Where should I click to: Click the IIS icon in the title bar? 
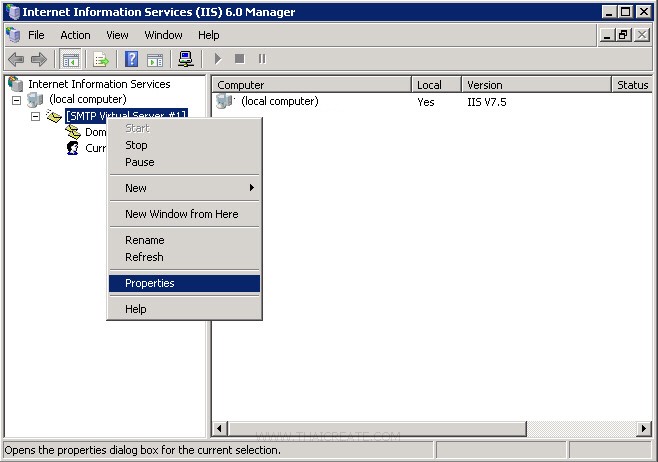tap(13, 12)
